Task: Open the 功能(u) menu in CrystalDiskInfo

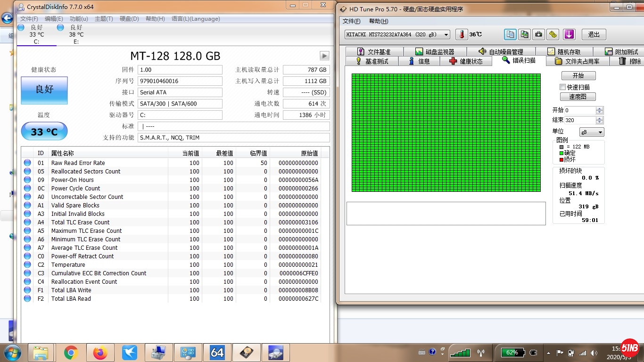Action: (x=79, y=19)
